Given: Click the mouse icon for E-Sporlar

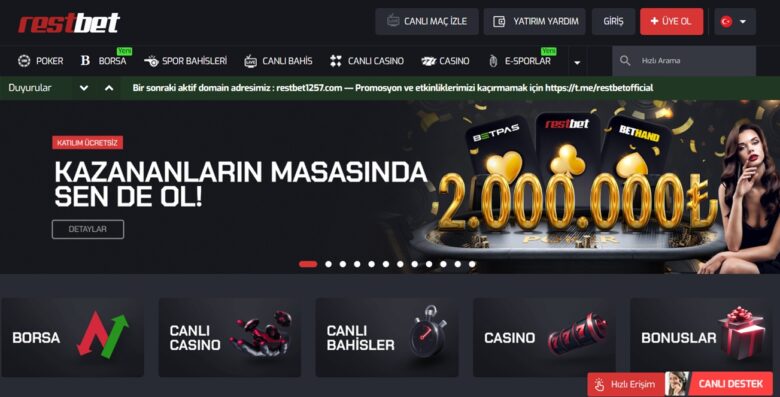Looking at the screenshot, I should coord(493,61).
